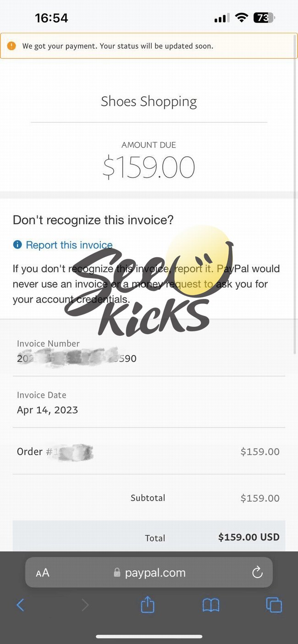Tap the battery indicator in status bar

[x=264, y=18]
